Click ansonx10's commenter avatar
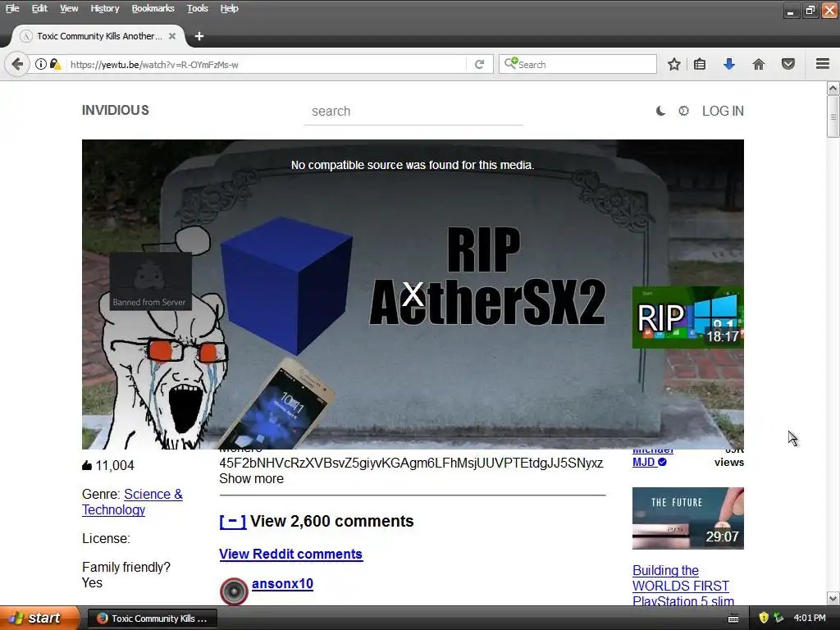The image size is (840, 630). pyautogui.click(x=234, y=591)
